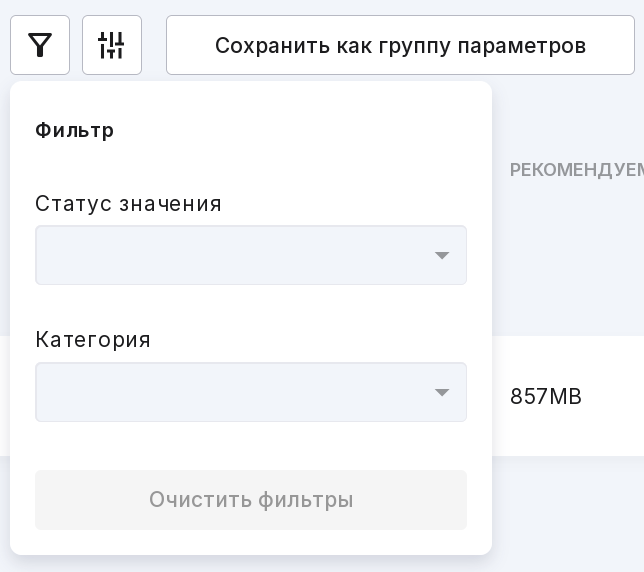Close the filter popup via the funnel icon
This screenshot has width=644, height=572.
click(x=40, y=45)
